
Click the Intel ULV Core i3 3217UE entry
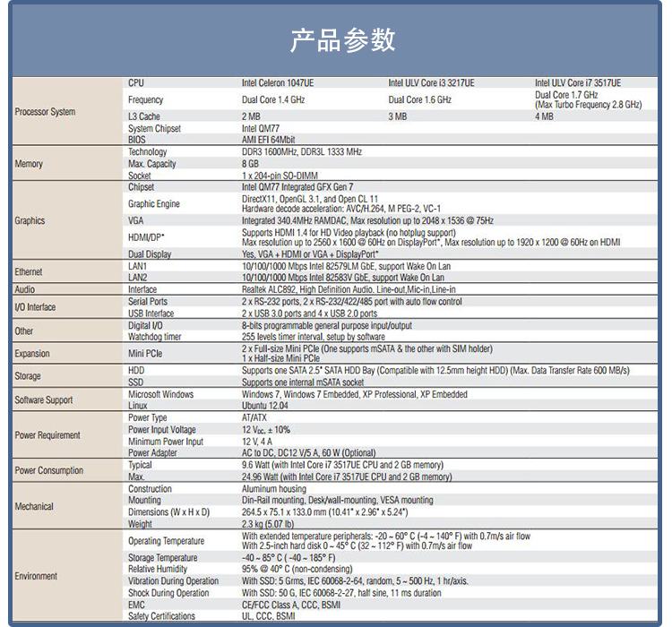[431, 82]
